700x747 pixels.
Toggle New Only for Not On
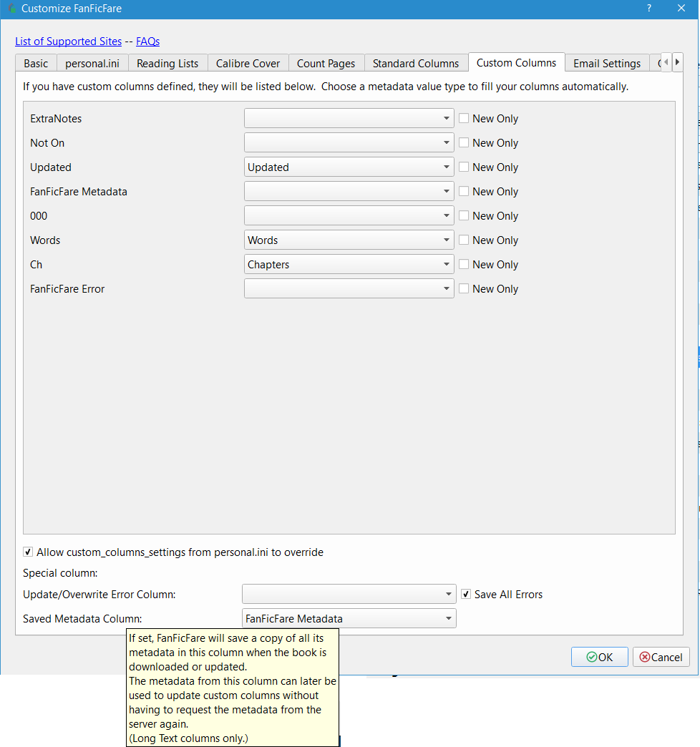[x=488, y=142]
